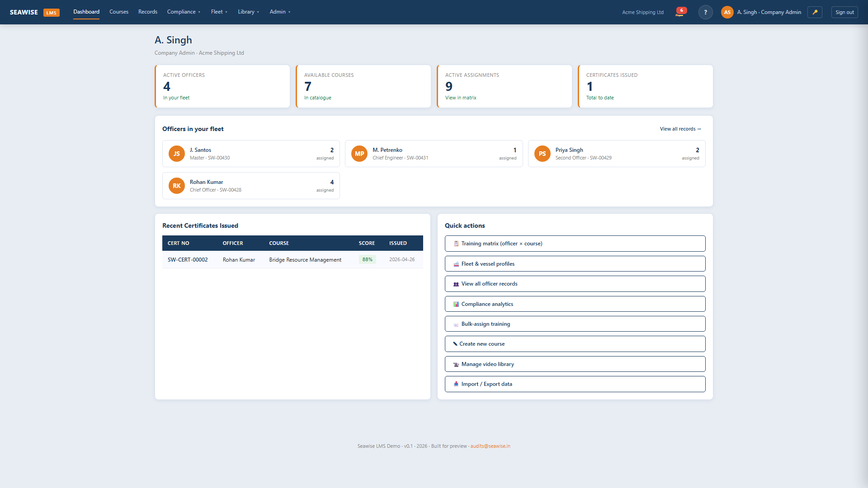868x488 pixels.
Task: Expand the Admin dropdown menu
Action: 280,12
